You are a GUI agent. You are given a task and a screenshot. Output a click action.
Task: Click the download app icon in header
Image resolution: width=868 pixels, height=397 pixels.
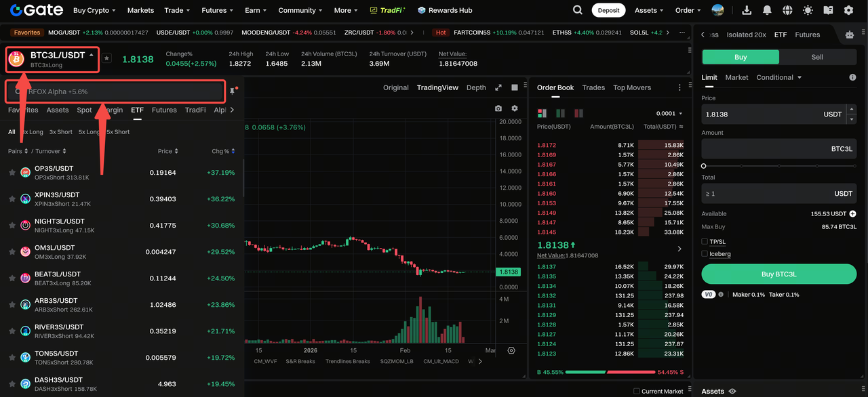pyautogui.click(x=747, y=10)
